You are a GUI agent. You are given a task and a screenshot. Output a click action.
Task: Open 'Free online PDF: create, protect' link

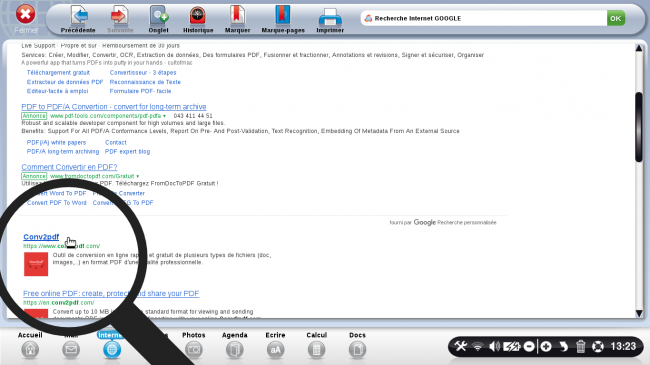(x=111, y=293)
